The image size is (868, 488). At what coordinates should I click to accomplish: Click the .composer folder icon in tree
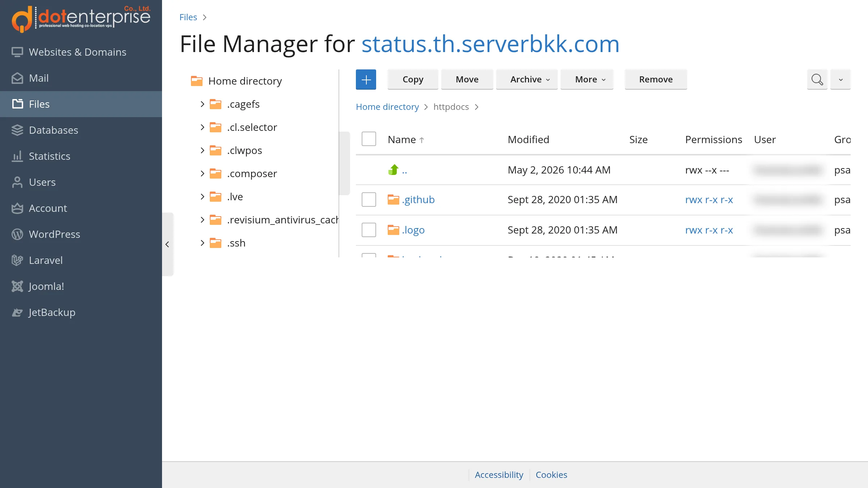[x=216, y=174]
